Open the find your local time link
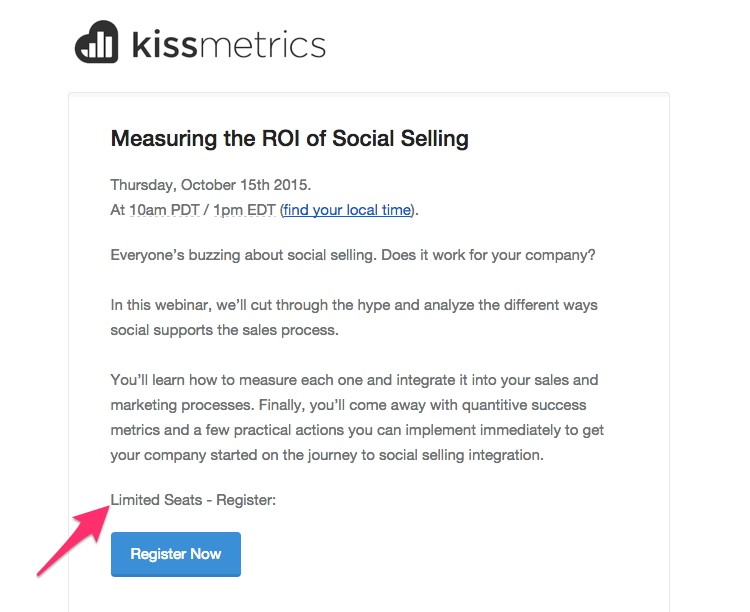The image size is (750, 612). (347, 210)
